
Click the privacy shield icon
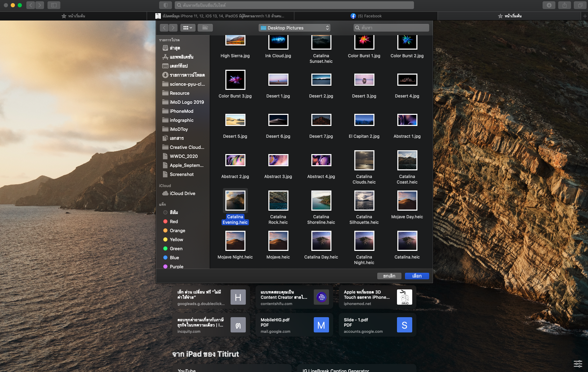tap(165, 5)
